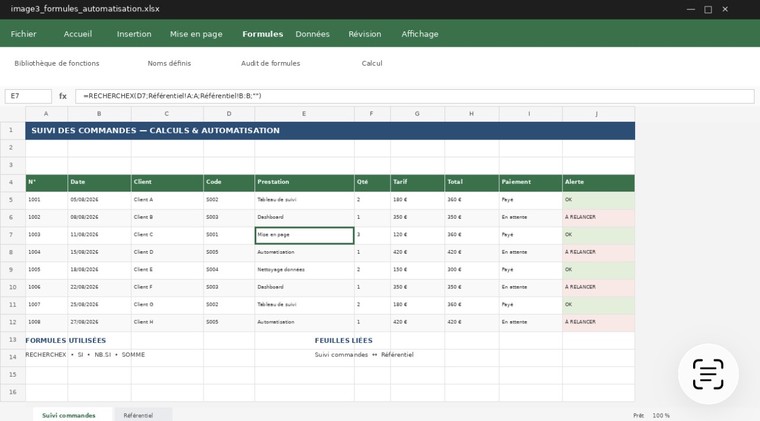
Task: Click the Bibliothèque de fonctions group
Action: 57,63
